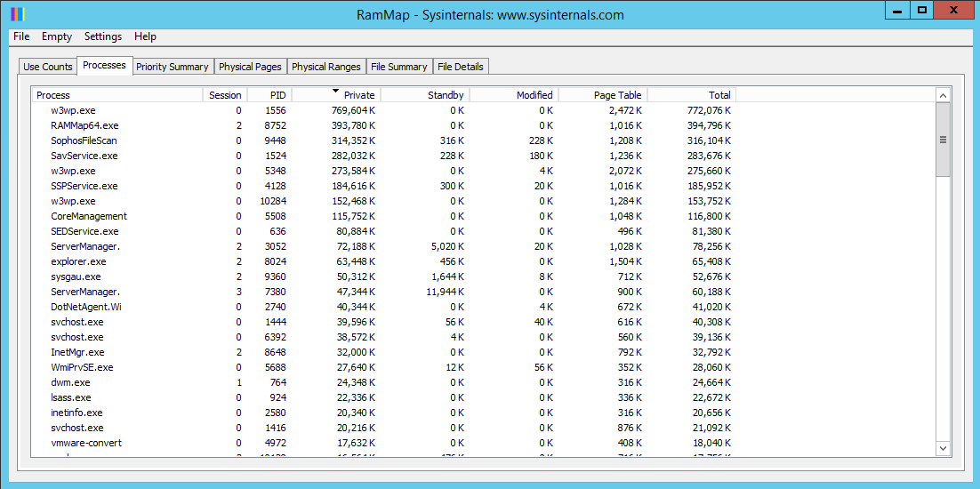
Task: Open the Settings menu
Action: tap(103, 36)
